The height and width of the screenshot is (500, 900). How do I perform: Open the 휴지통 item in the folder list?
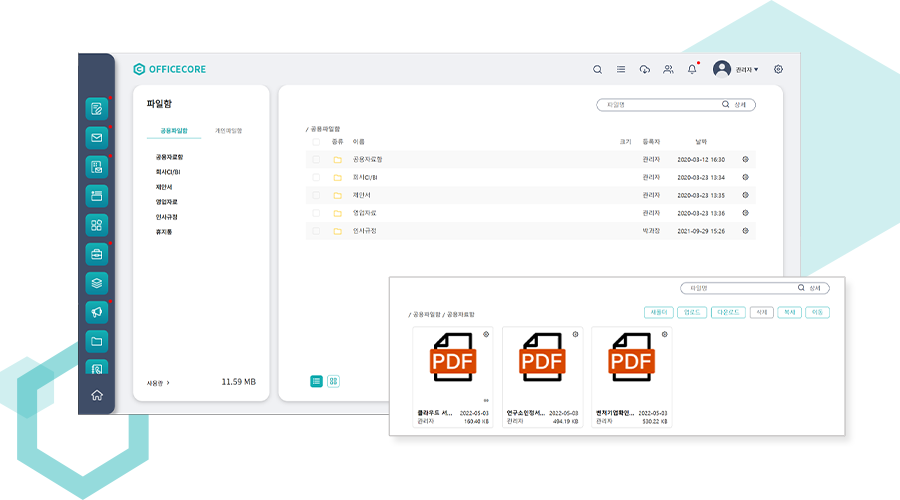[164, 232]
